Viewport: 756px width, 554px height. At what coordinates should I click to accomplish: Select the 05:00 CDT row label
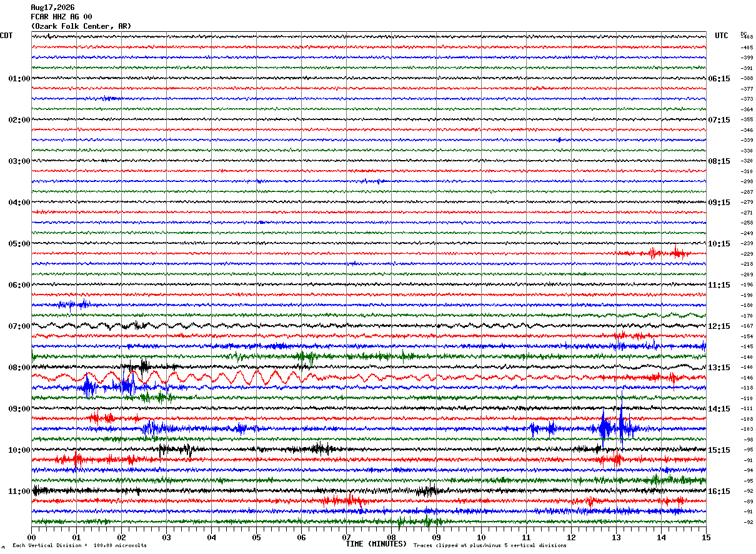pyautogui.click(x=19, y=244)
